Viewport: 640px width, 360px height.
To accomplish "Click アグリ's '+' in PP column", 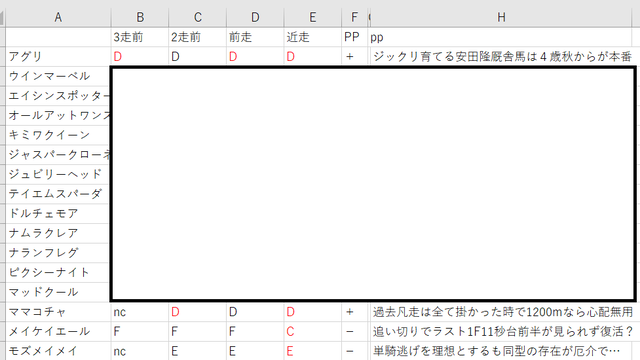I will (349, 57).
